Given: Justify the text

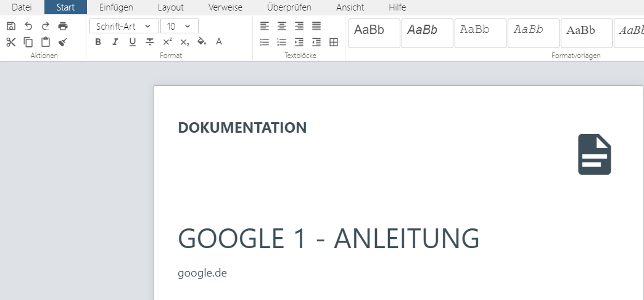Looking at the screenshot, I should pyautogui.click(x=316, y=27).
